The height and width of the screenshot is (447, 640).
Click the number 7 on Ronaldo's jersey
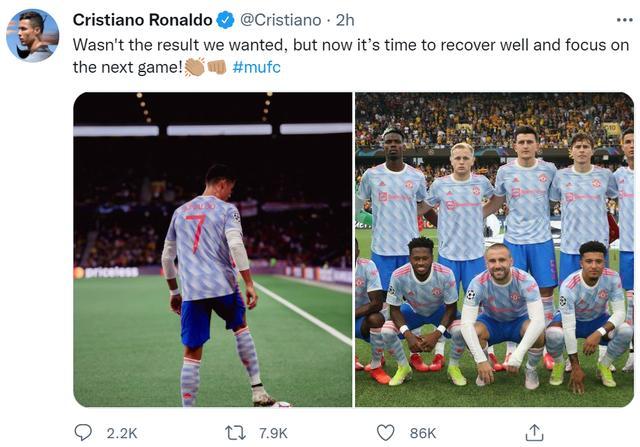pos(198,234)
